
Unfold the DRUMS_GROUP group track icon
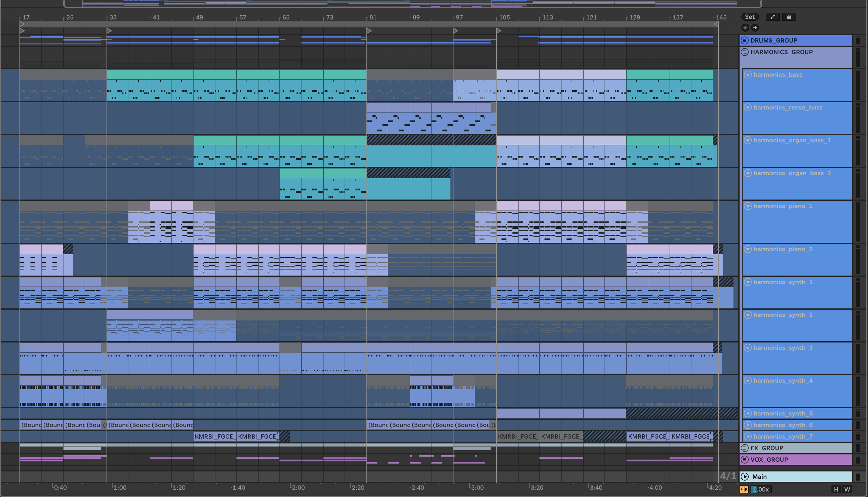coord(745,41)
